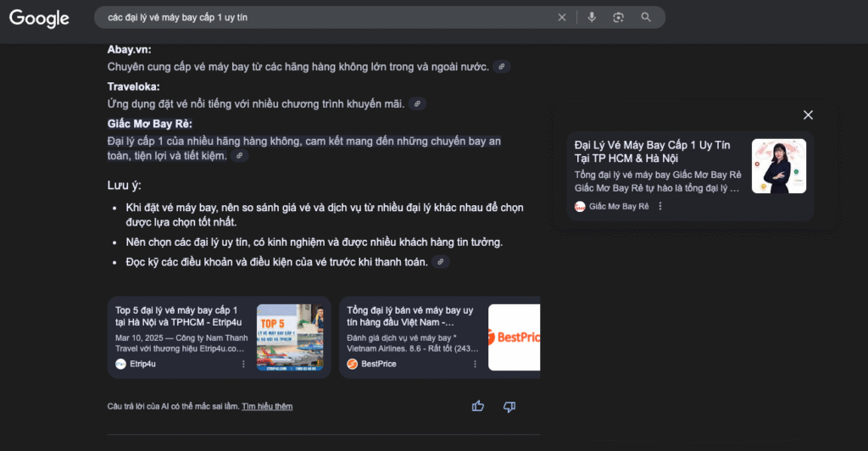Click text Ứng dụng đặt vé nổi tiếng

(256, 104)
